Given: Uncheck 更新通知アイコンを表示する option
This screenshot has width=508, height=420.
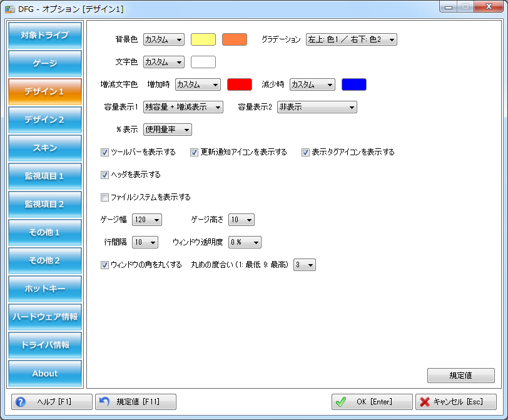Looking at the screenshot, I should (x=195, y=152).
